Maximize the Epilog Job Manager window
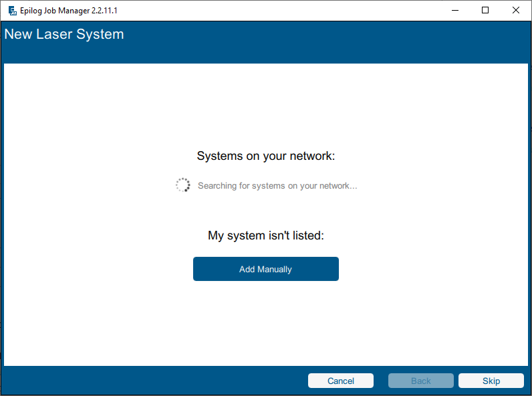Viewport: 532px width, 396px height. pos(486,11)
